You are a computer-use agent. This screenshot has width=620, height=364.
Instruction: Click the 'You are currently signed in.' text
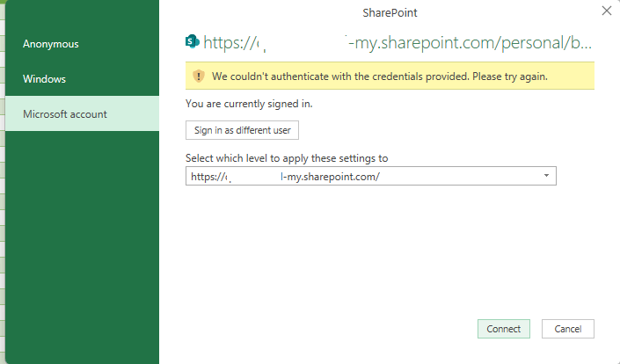(x=249, y=104)
